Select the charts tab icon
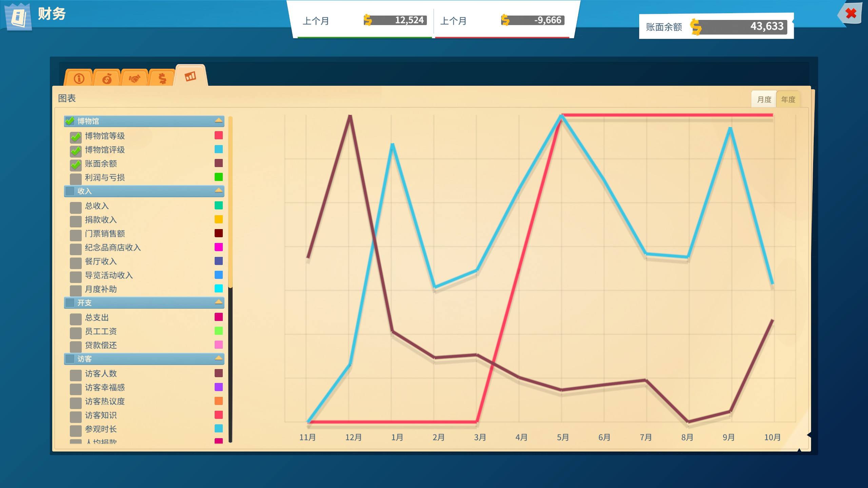868x488 pixels. coord(190,76)
